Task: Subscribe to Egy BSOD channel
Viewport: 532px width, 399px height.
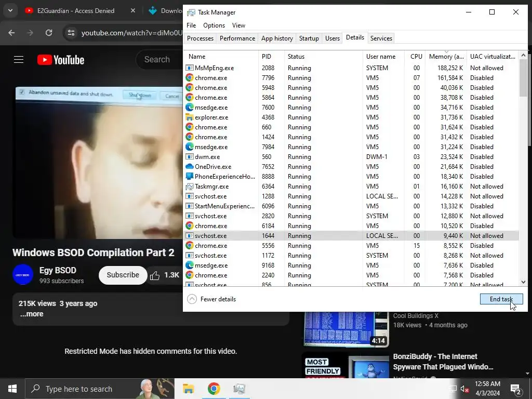Action: tap(123, 275)
